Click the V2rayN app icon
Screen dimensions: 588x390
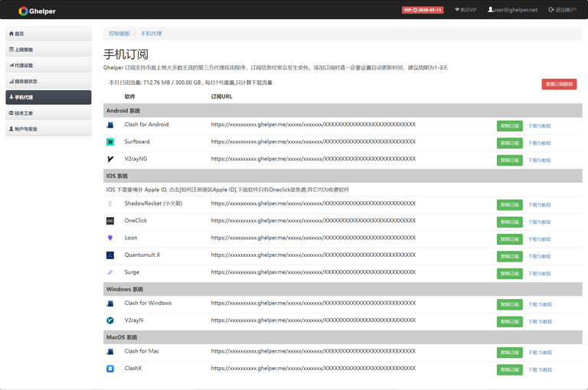(x=110, y=320)
